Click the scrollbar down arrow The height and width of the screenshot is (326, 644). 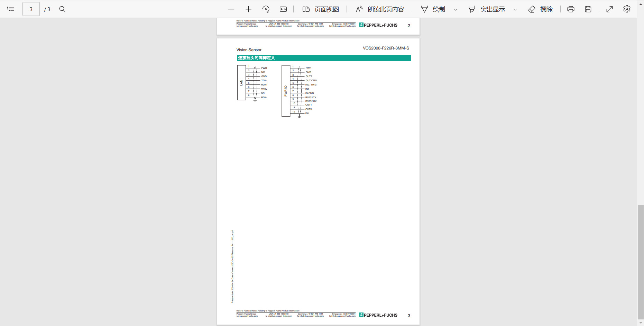coord(641,323)
